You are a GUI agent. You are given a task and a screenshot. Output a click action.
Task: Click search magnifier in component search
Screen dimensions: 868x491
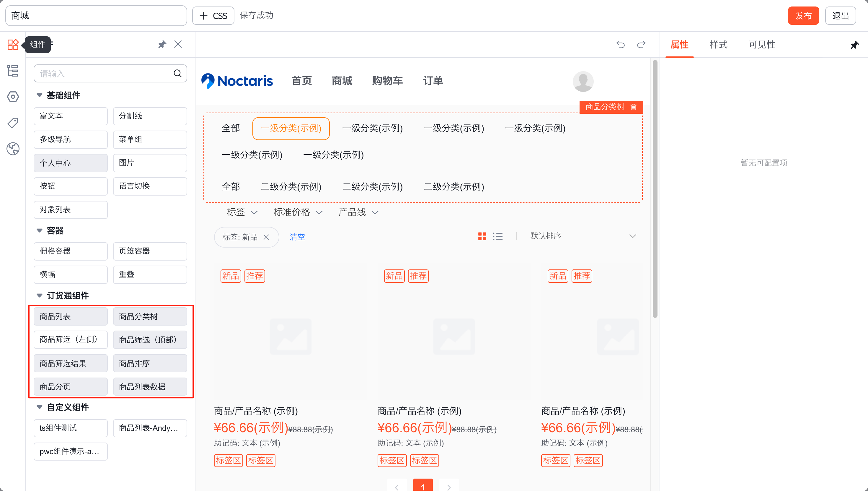point(177,73)
